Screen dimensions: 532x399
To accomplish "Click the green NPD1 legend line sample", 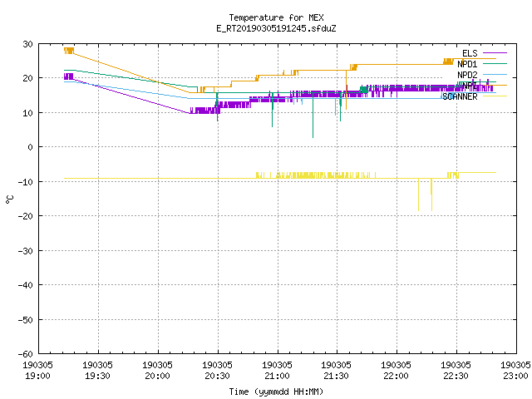I will click(495, 63).
